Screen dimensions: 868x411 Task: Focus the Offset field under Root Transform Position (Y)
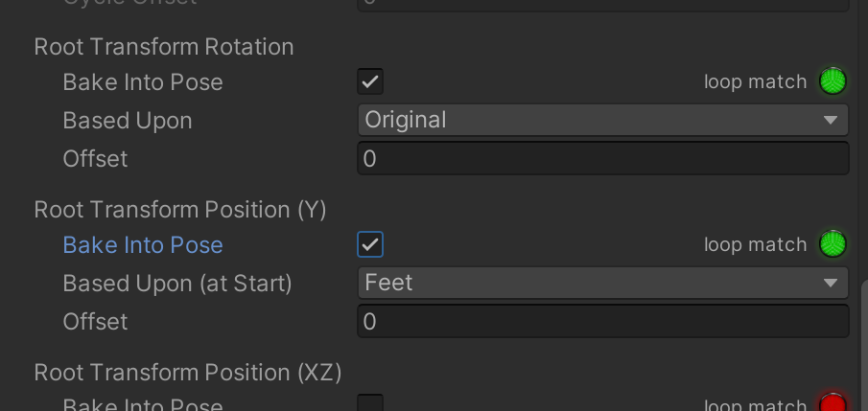[602, 321]
